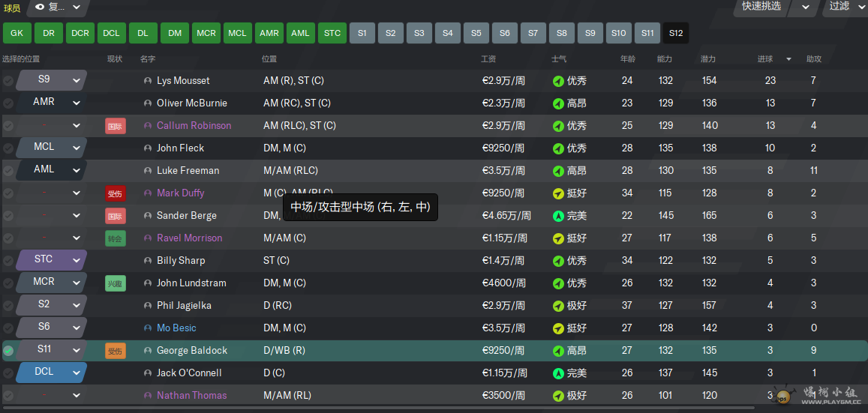Select the S12 substitute tab
This screenshot has height=413, width=868.
point(676,33)
